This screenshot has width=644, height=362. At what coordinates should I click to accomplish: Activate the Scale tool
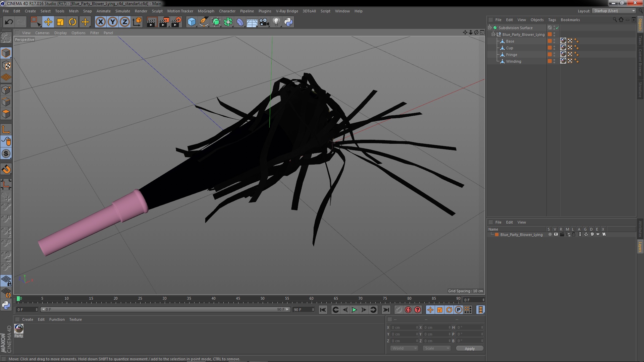tap(60, 22)
